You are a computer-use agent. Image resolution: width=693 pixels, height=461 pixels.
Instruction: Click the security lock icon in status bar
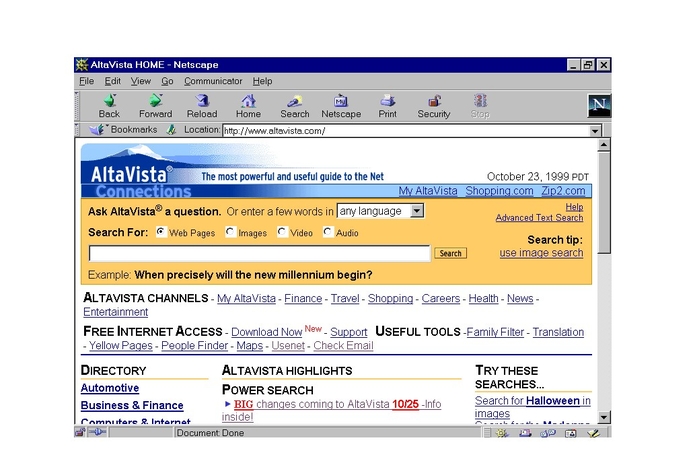[80, 432]
